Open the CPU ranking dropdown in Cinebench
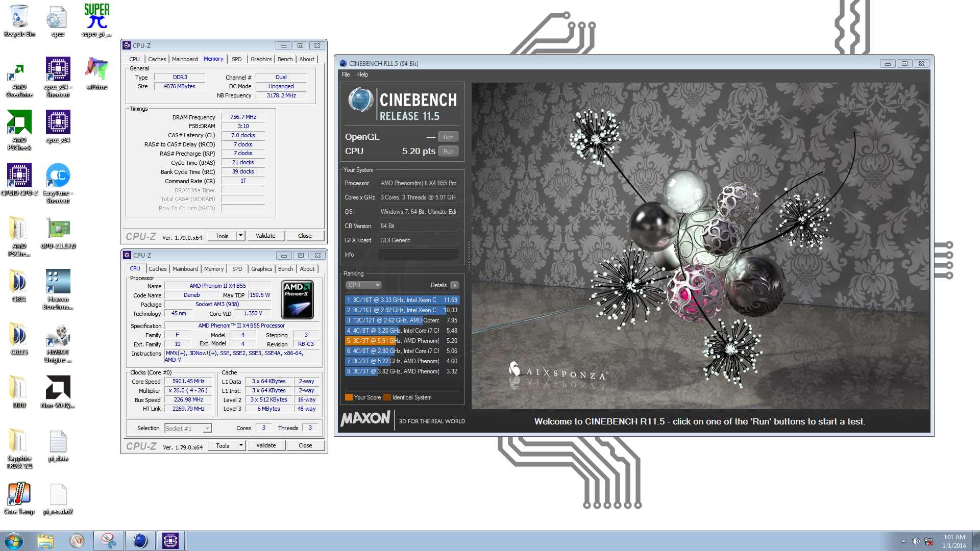 point(363,285)
